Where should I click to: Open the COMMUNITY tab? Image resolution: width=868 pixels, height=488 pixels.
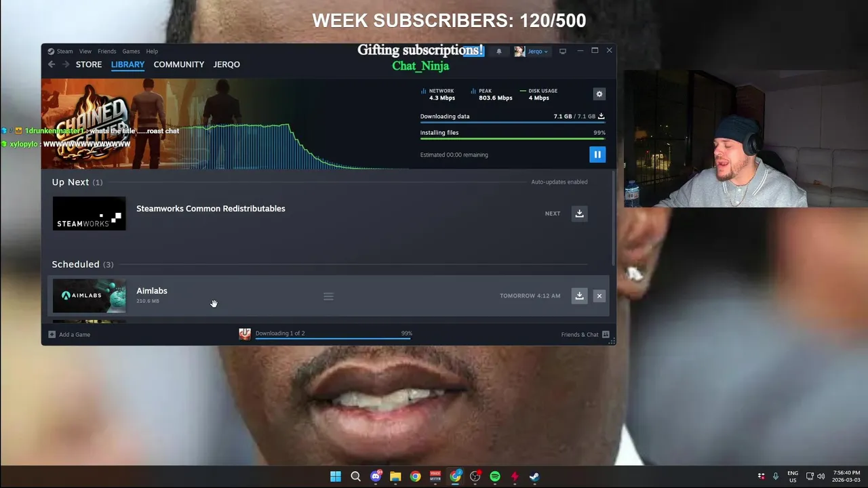178,64
